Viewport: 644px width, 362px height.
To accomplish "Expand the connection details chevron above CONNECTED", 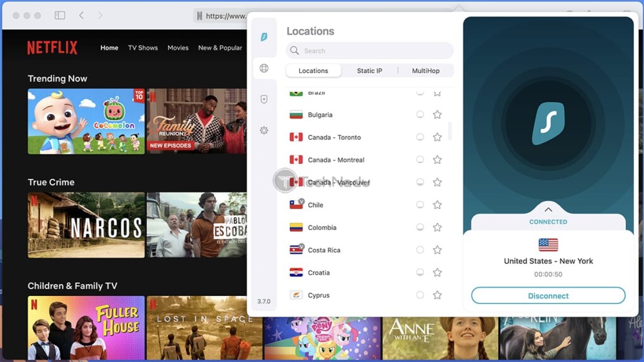I will pyautogui.click(x=548, y=210).
